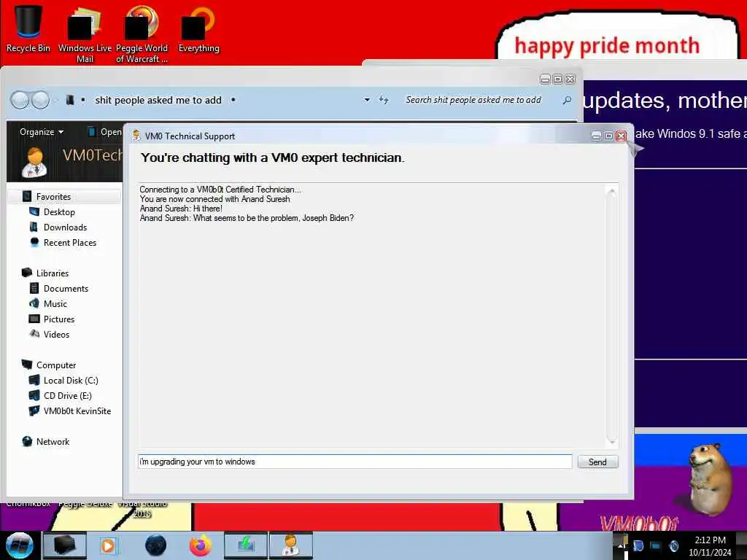Open Windows Live Mail desktop icon
The height and width of the screenshot is (560, 747).
85,34
